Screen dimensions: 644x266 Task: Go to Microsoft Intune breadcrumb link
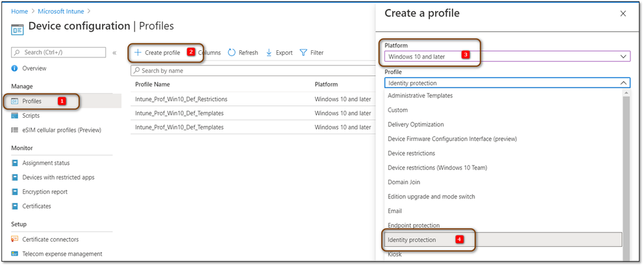click(x=61, y=11)
